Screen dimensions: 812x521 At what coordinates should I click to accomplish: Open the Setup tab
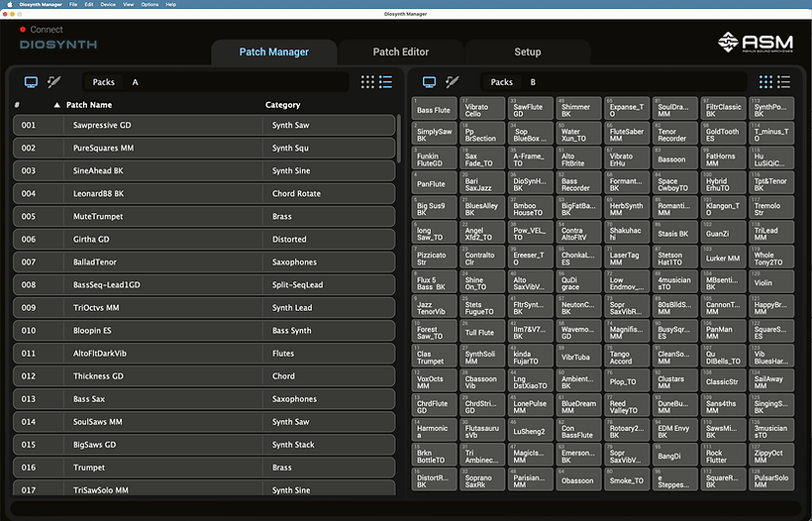[528, 52]
